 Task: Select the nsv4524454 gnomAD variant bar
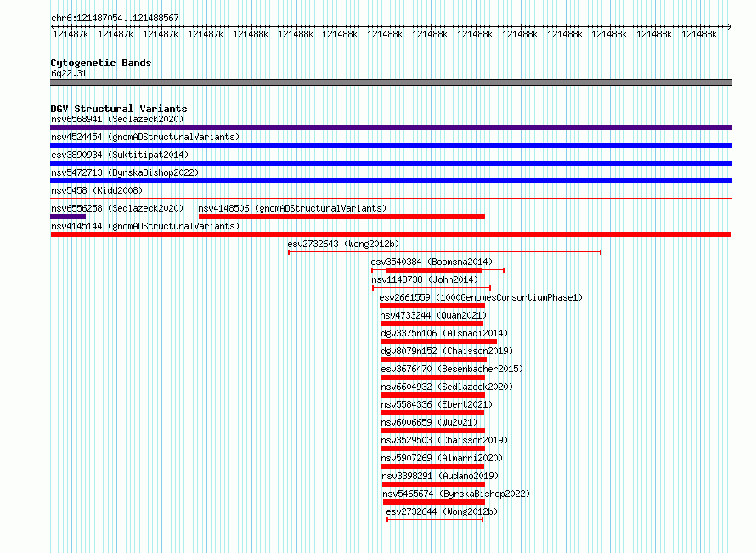(x=391, y=145)
